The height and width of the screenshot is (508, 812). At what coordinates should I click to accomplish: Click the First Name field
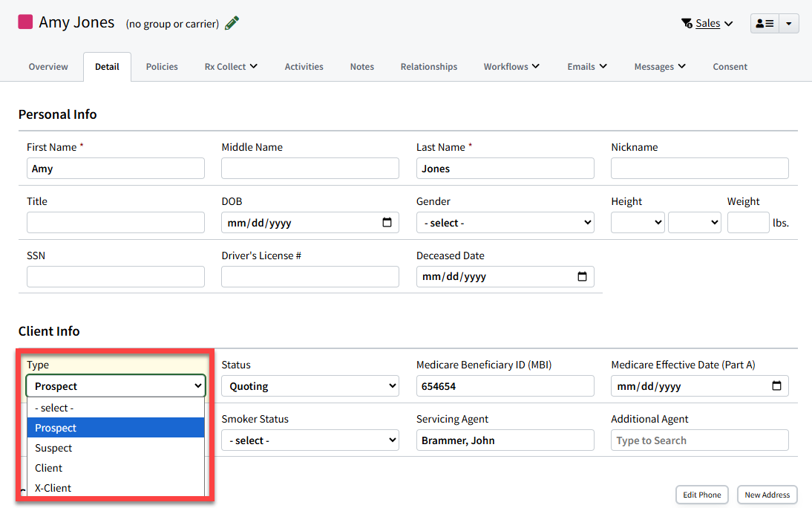(x=116, y=169)
